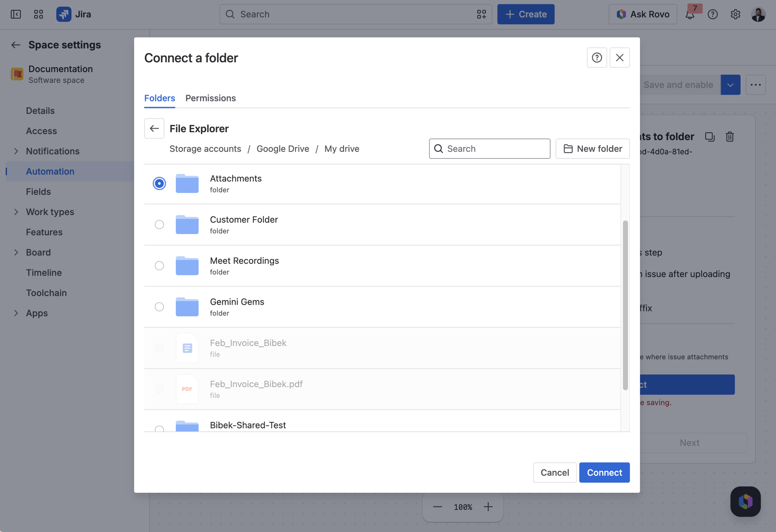This screenshot has height=532, width=776.
Task: Switch to the Permissions tab
Action: coord(211,98)
